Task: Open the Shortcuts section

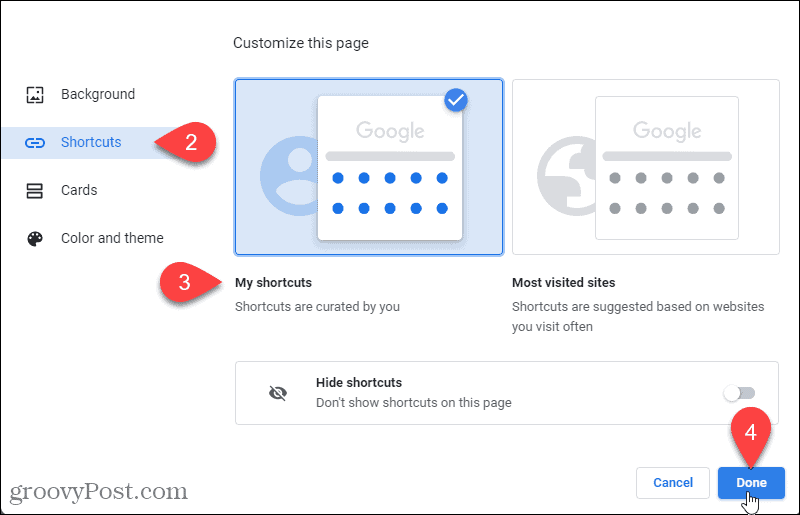Action: (x=91, y=142)
